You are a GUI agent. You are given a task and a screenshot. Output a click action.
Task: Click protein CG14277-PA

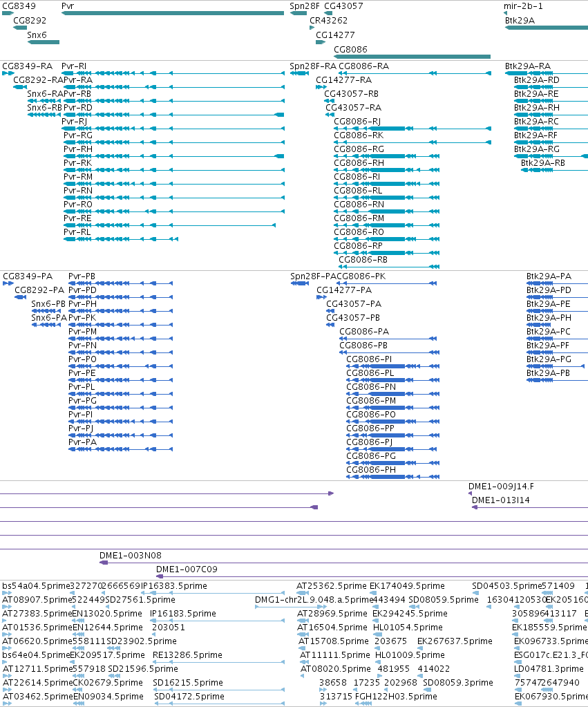pos(345,290)
